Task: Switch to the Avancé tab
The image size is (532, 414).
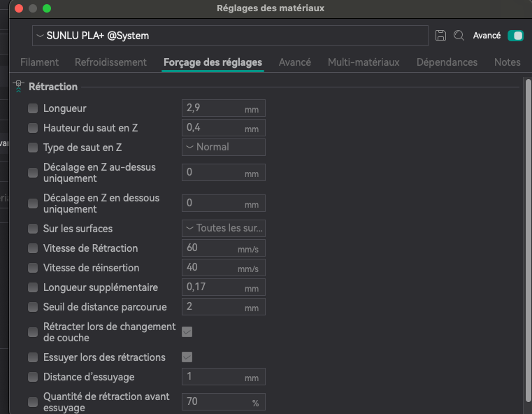Action: click(295, 62)
